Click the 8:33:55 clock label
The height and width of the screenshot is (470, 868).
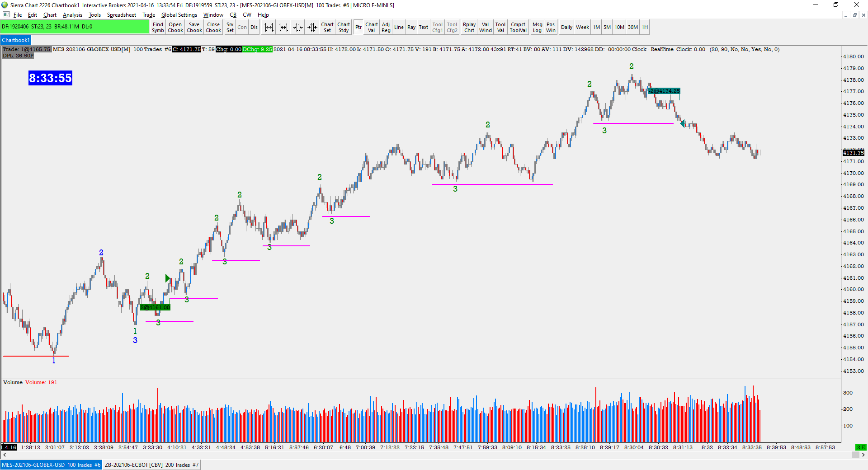(x=50, y=78)
